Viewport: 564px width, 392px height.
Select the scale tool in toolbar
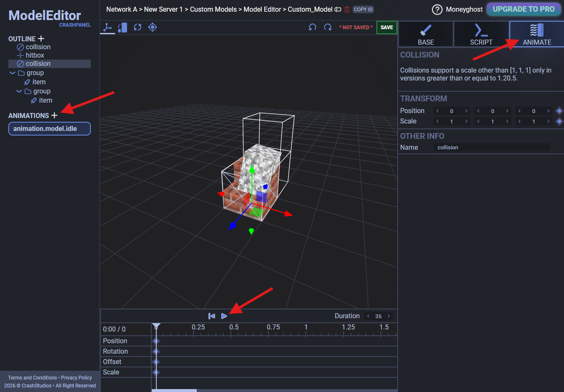point(123,28)
